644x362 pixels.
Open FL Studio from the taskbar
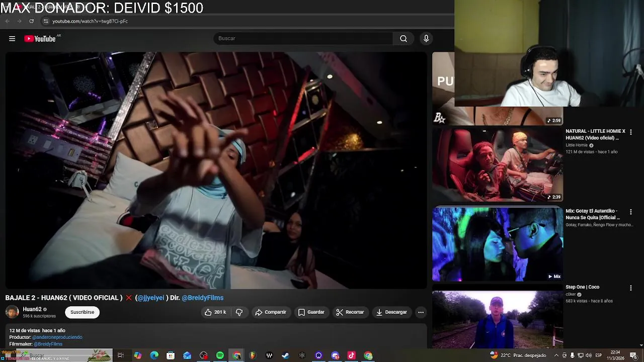tap(253, 355)
